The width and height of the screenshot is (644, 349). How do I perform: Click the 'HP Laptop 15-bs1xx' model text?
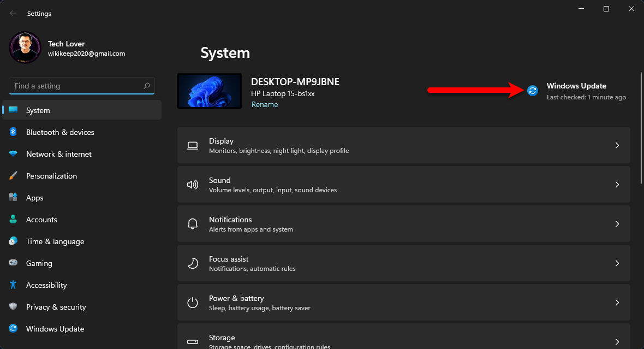(x=283, y=94)
